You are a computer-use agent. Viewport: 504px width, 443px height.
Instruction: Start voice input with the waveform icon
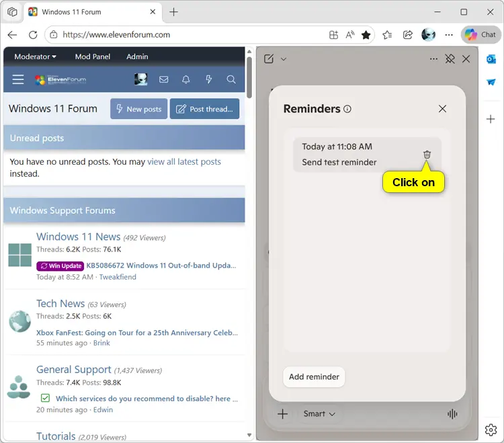point(452,414)
